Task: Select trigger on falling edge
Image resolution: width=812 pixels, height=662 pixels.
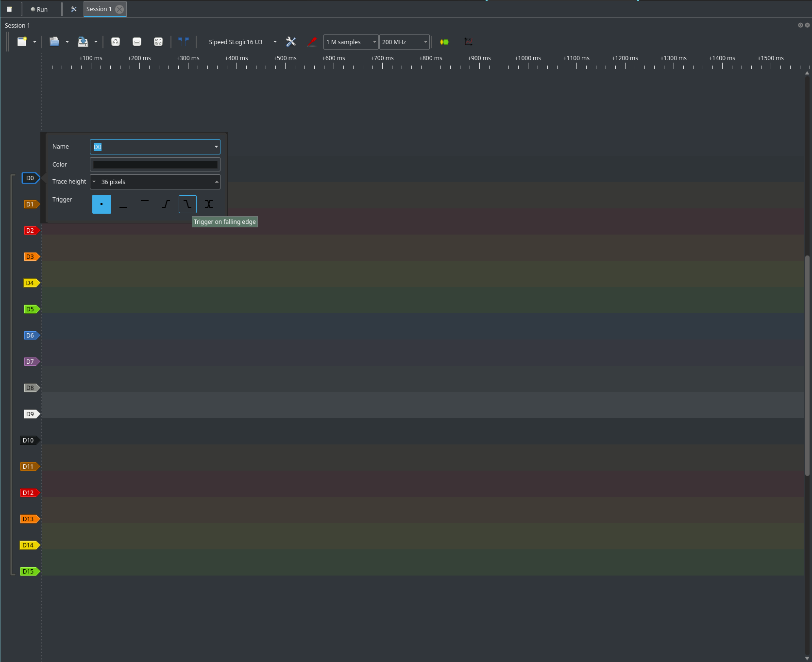Action: (x=187, y=204)
